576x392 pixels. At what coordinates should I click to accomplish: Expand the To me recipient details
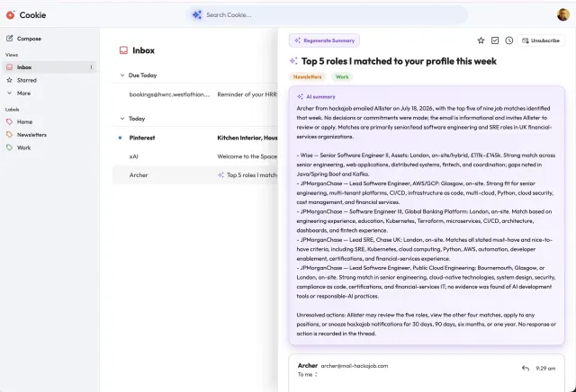[x=308, y=375]
